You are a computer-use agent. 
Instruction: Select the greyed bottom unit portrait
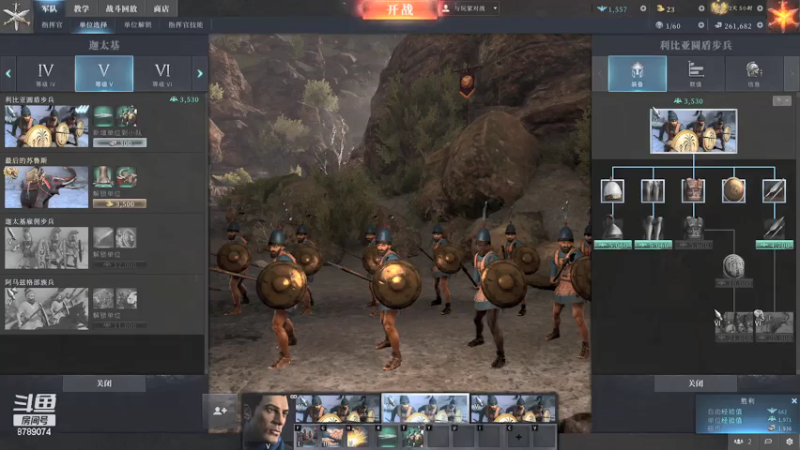(46, 308)
